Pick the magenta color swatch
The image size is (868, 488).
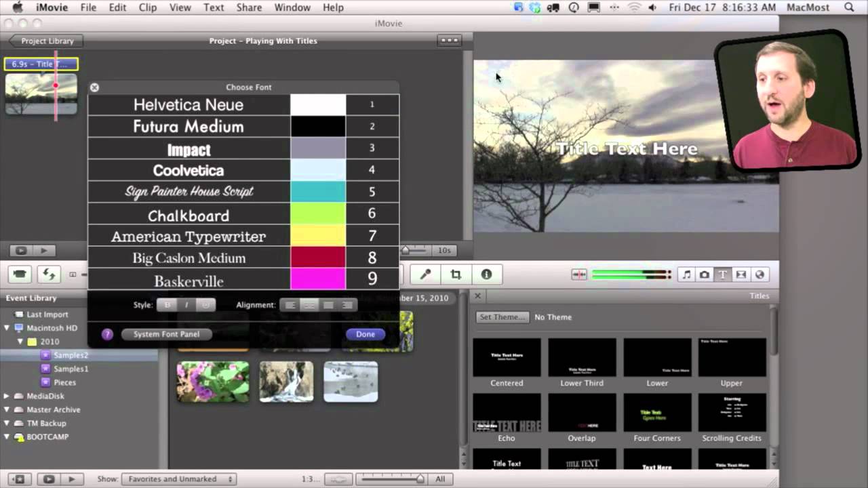(x=318, y=279)
